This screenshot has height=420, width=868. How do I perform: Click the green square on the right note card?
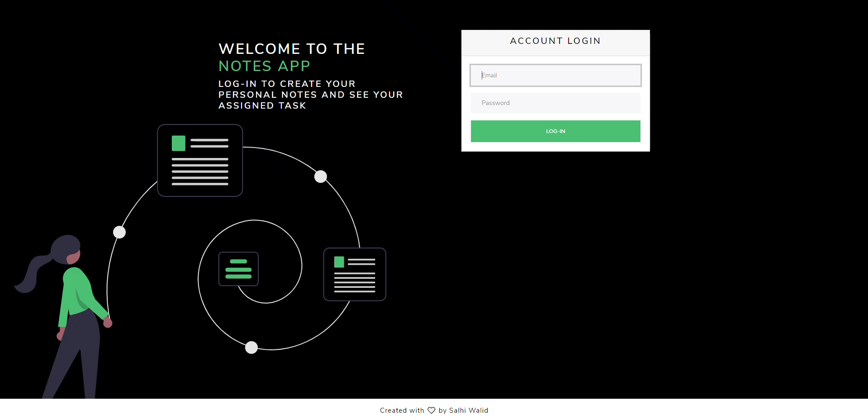point(338,262)
